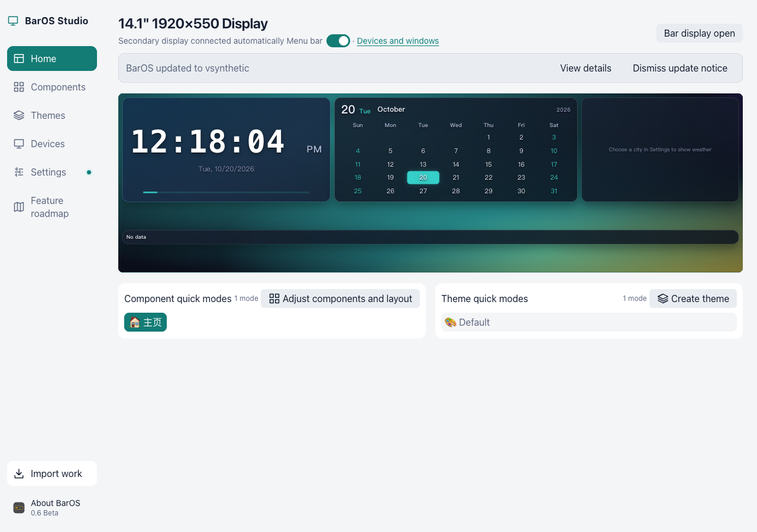
Task: Click the layers icon on Create theme button
Action: click(x=663, y=299)
